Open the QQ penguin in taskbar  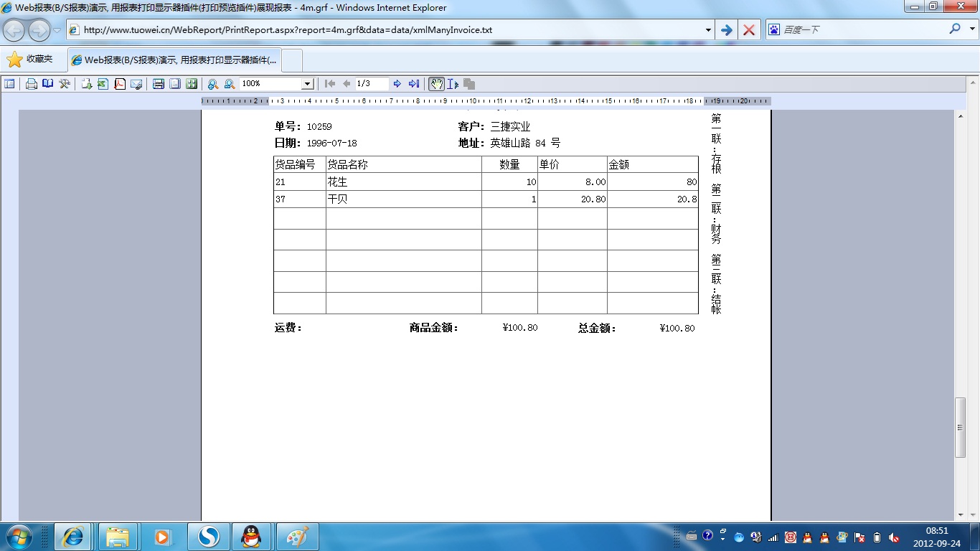tap(251, 537)
